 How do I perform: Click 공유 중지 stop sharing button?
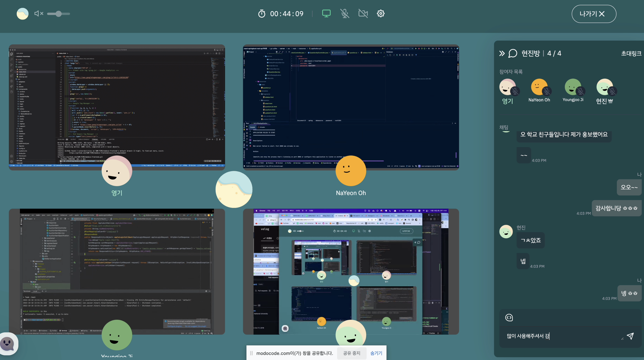(x=351, y=353)
